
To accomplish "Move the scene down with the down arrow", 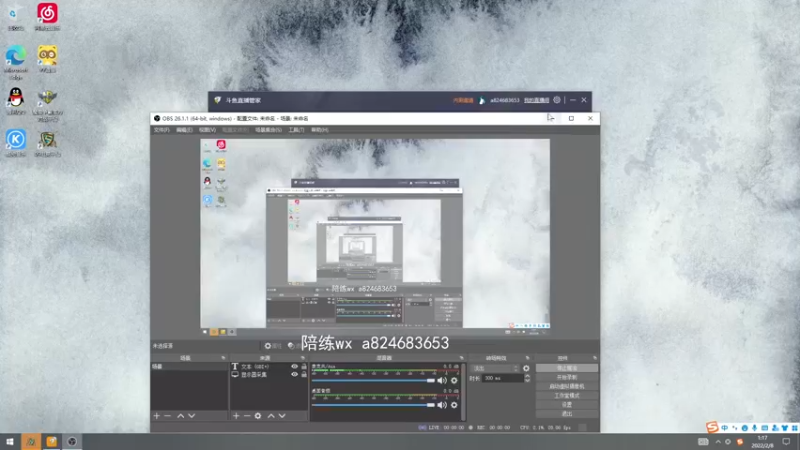I will pos(191,416).
